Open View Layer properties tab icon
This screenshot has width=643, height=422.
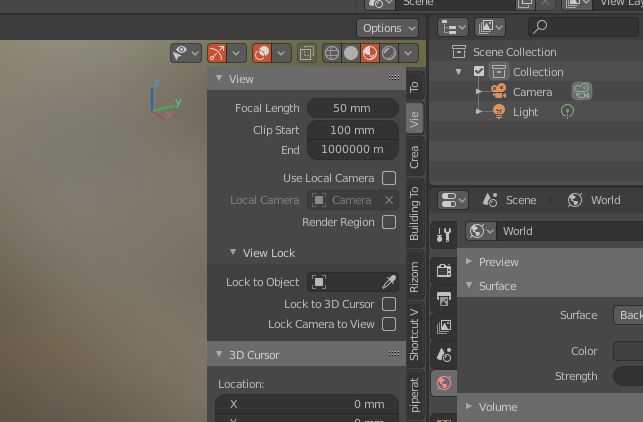pos(444,326)
